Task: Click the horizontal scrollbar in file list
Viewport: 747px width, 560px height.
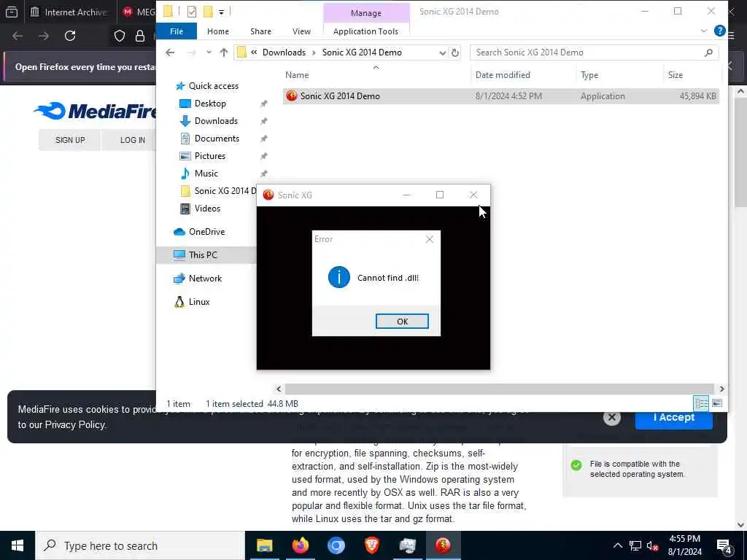Action: (499, 389)
